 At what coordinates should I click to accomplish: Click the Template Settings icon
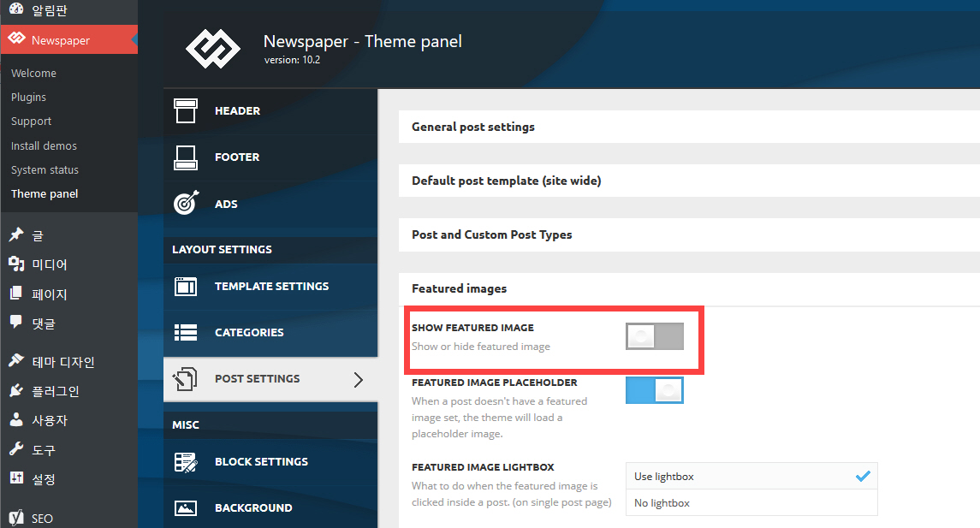point(186,286)
